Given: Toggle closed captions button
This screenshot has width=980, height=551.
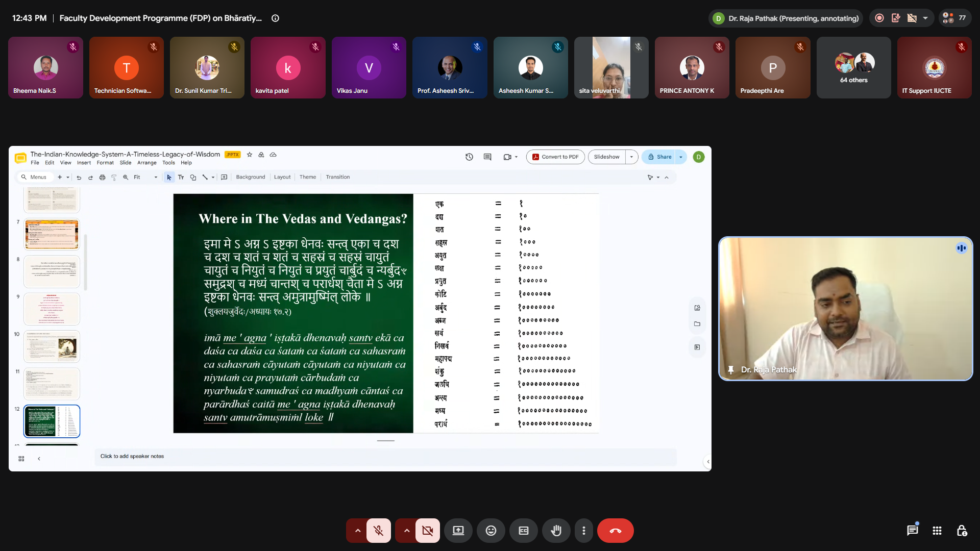Looking at the screenshot, I should tap(523, 531).
